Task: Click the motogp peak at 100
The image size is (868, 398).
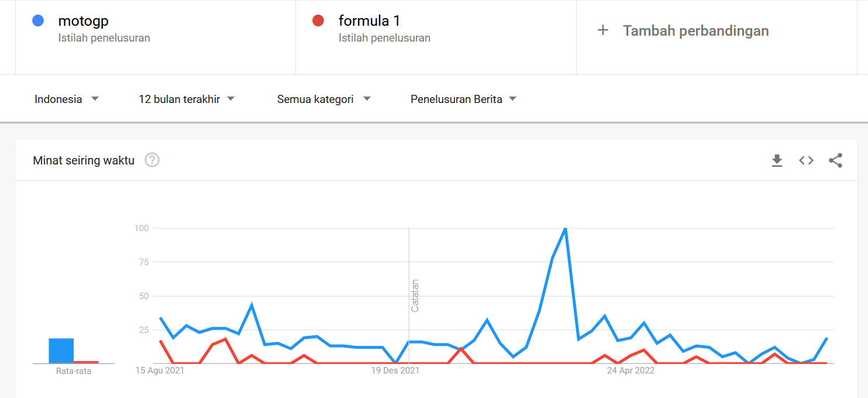Action: (565, 228)
